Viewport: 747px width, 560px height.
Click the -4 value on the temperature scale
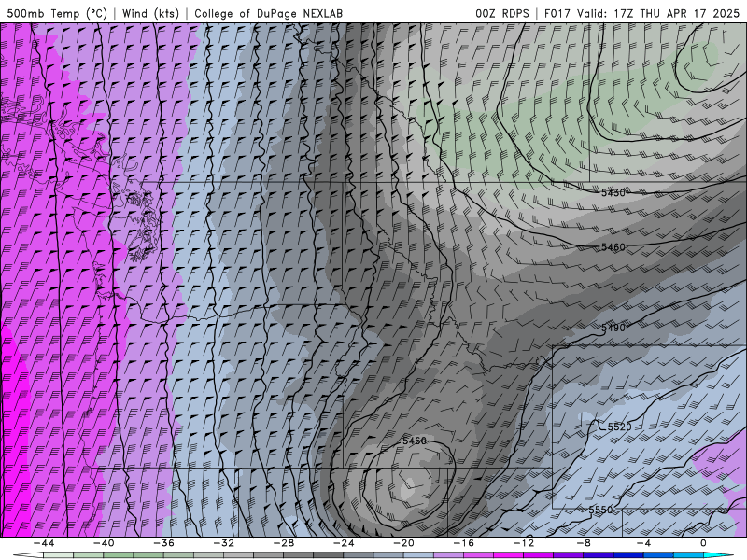[643, 543]
